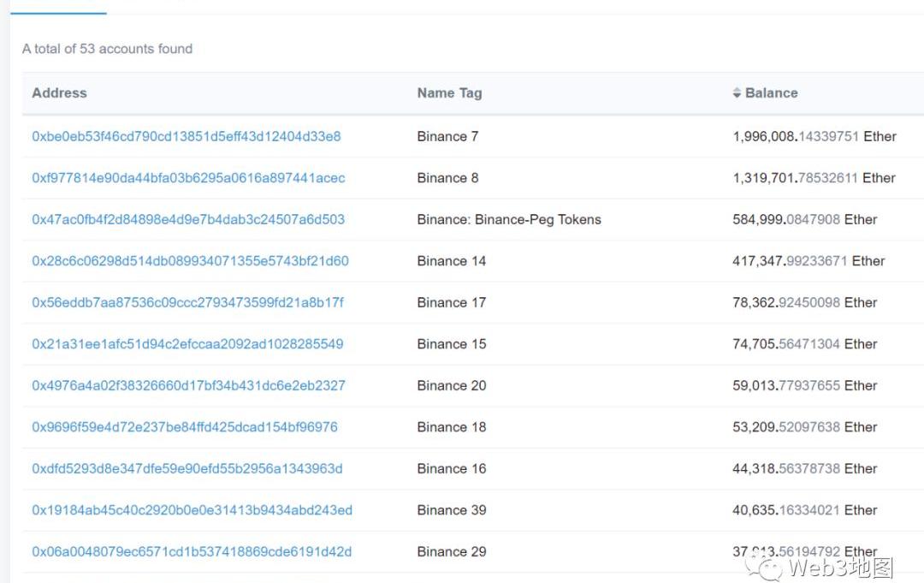The image size is (924, 583).
Task: Open address 0xbe0eb53f46cd790cd13851d5eff43d12404d33e8
Action: tap(187, 137)
